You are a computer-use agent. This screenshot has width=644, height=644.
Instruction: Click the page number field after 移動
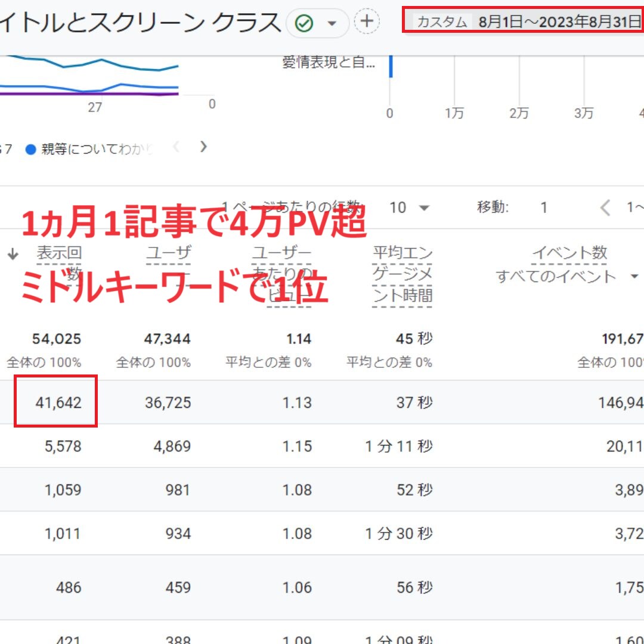[x=544, y=208]
